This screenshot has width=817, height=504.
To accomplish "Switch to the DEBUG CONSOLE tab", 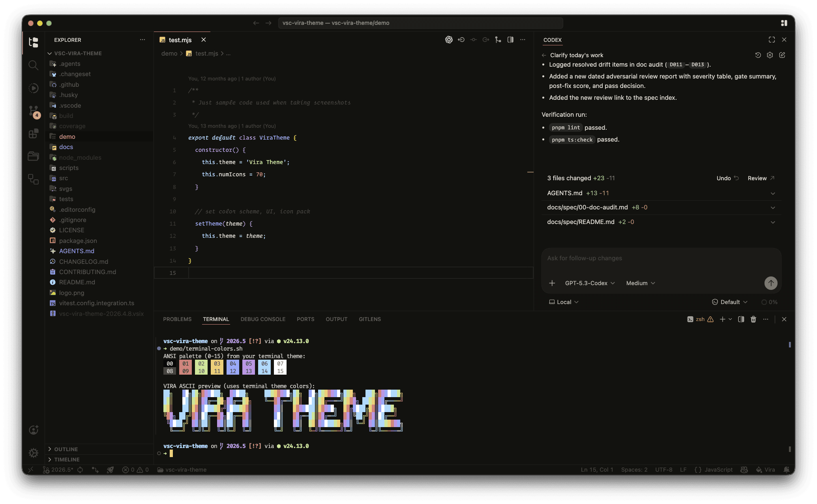I will click(x=263, y=319).
